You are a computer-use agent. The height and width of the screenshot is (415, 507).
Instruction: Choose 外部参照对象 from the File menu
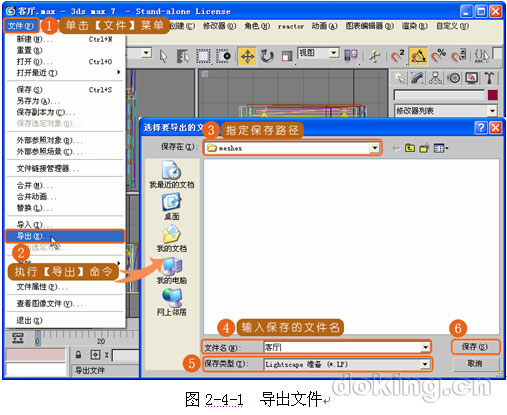pyautogui.click(x=65, y=140)
